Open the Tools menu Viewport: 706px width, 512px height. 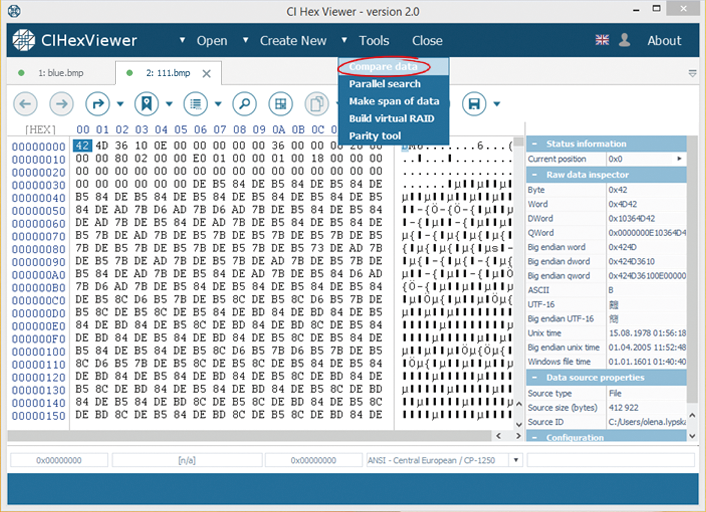coord(374,41)
